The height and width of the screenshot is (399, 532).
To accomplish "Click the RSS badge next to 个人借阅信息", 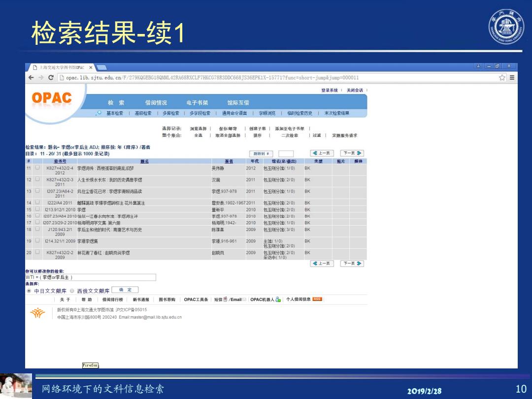I will 317,299.
